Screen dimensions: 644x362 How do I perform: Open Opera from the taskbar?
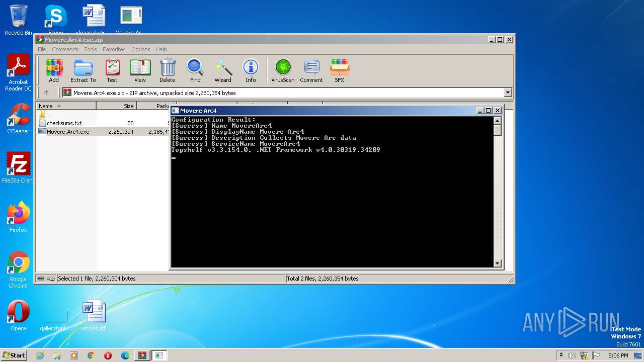pyautogui.click(x=108, y=355)
